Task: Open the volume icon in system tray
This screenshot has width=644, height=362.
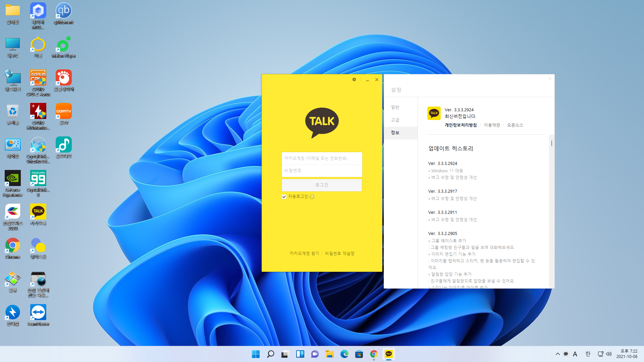Action: (x=609, y=354)
